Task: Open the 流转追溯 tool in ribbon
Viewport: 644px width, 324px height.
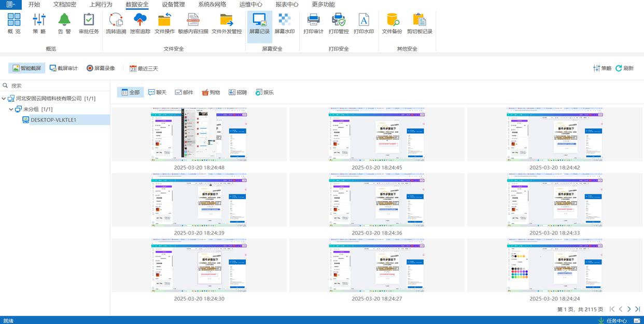Action: pyautogui.click(x=116, y=21)
